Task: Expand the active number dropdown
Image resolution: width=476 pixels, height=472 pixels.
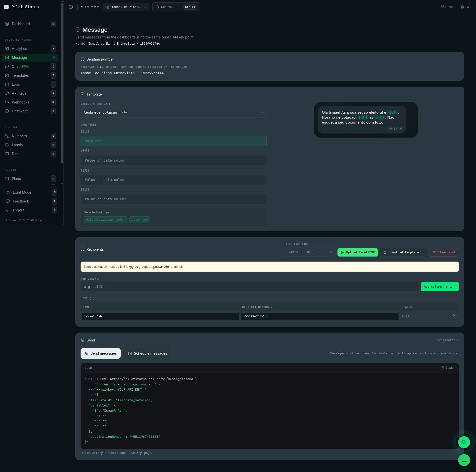Action: coord(126,7)
